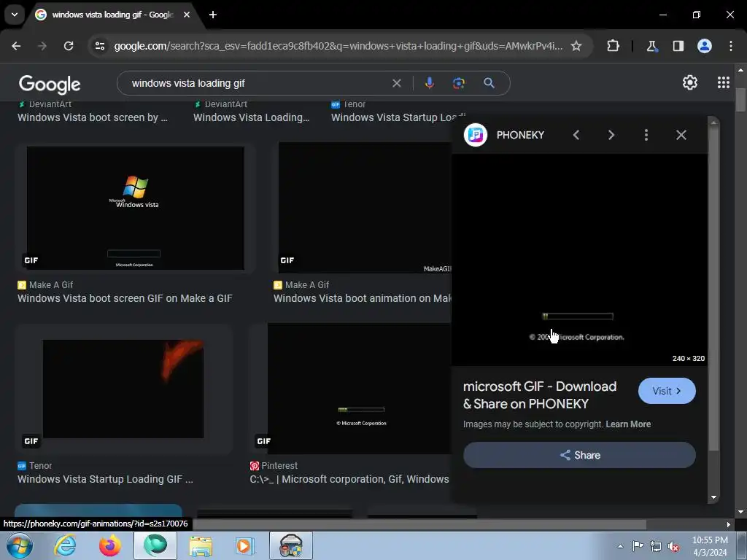Open the large PHONEKY preview image
Viewport: 747px width, 560px height.
(579, 260)
